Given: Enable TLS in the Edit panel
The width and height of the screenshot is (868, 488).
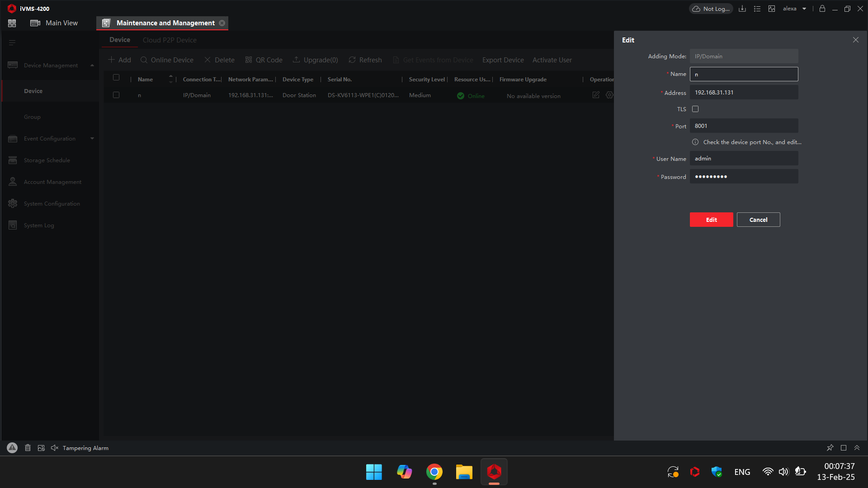Looking at the screenshot, I should click(x=695, y=109).
